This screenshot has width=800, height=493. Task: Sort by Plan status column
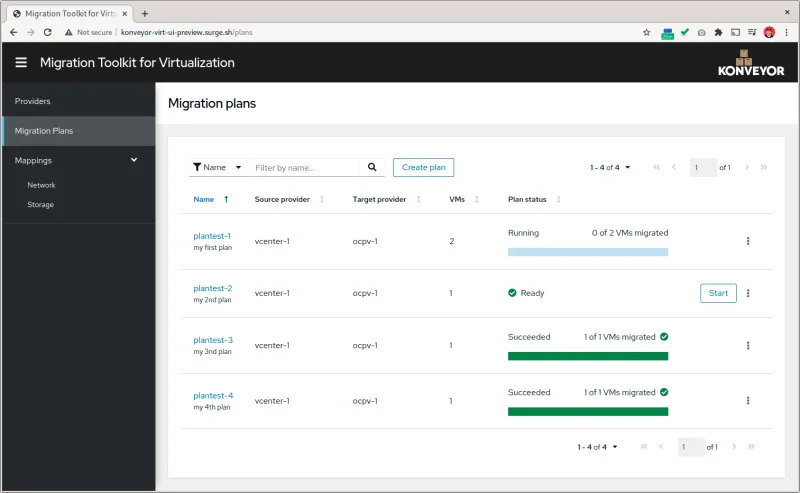tap(558, 199)
